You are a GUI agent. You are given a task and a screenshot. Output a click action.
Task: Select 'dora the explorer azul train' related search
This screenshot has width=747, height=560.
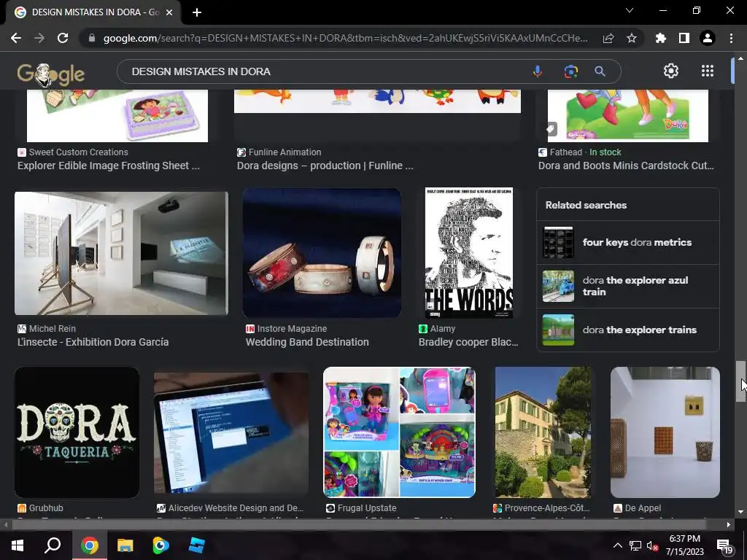tap(628, 286)
